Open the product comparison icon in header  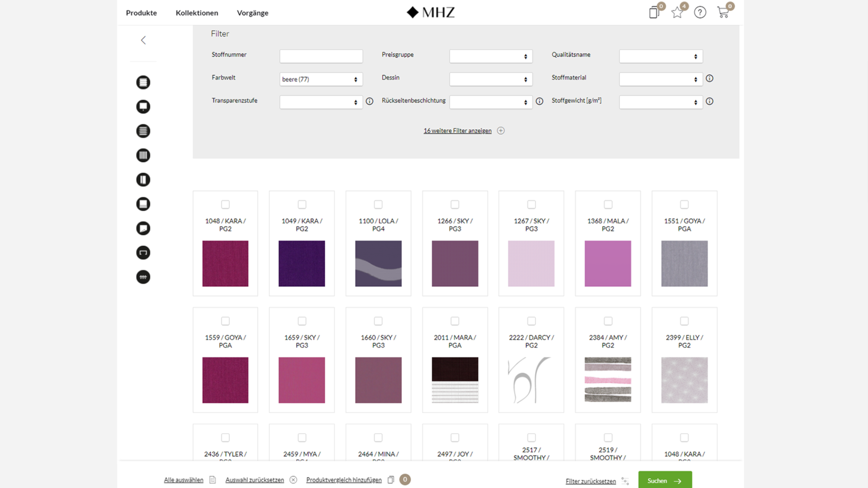pyautogui.click(x=654, y=13)
